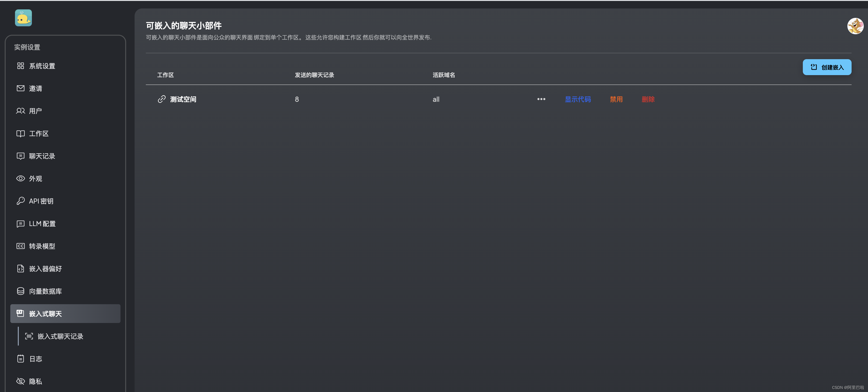The height and width of the screenshot is (392, 868).
Task: Click the 创建嵌入 button
Action: tap(827, 67)
